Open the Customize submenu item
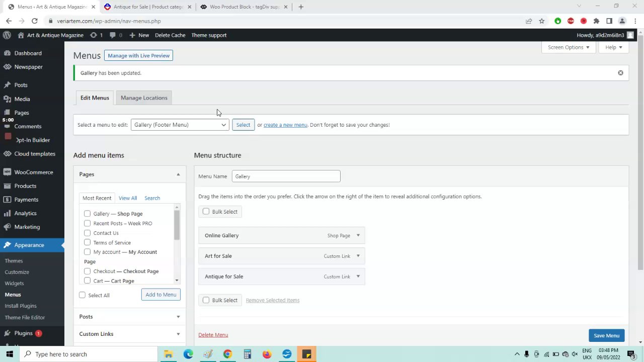 coord(17,272)
